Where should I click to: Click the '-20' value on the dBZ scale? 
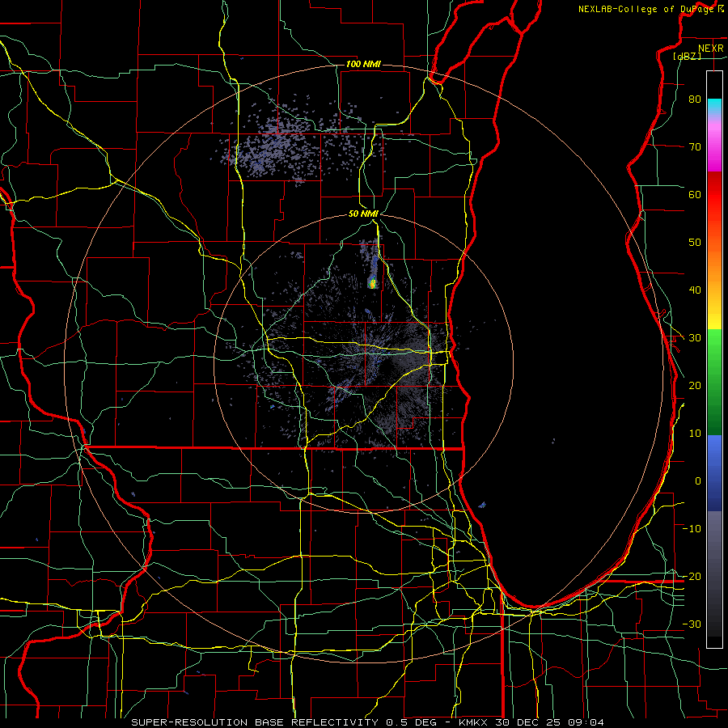tap(692, 576)
